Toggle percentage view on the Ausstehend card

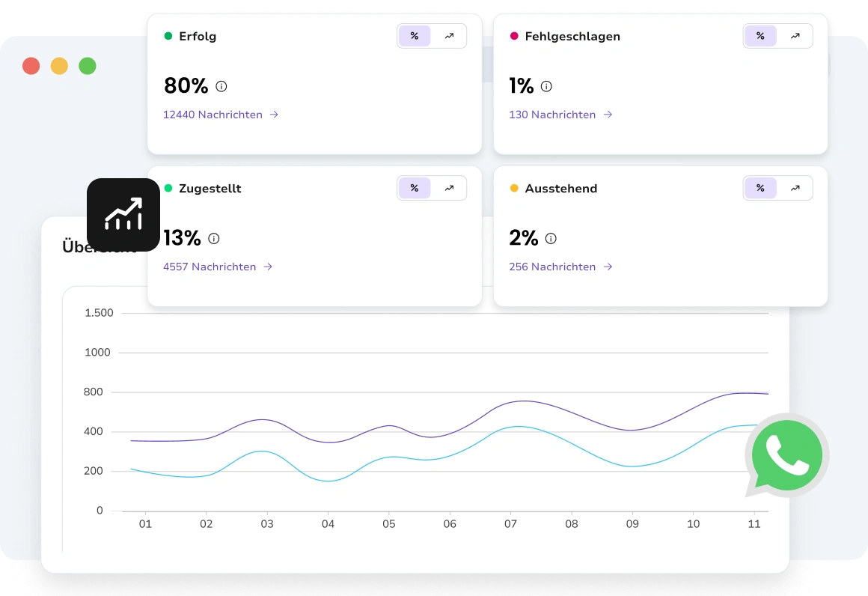pyautogui.click(x=760, y=188)
